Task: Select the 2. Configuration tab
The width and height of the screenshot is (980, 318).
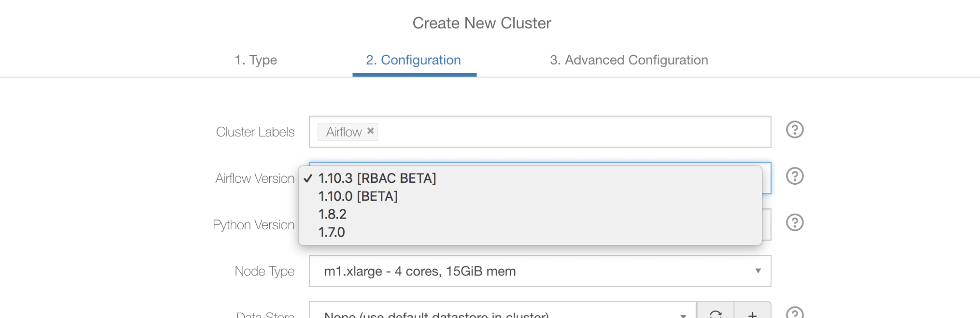Action: point(414,60)
